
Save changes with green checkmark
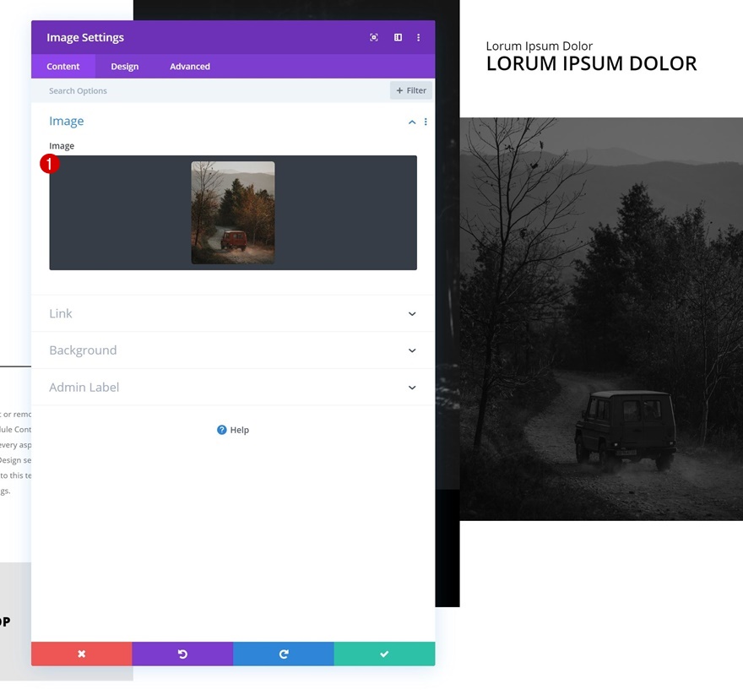(x=384, y=654)
